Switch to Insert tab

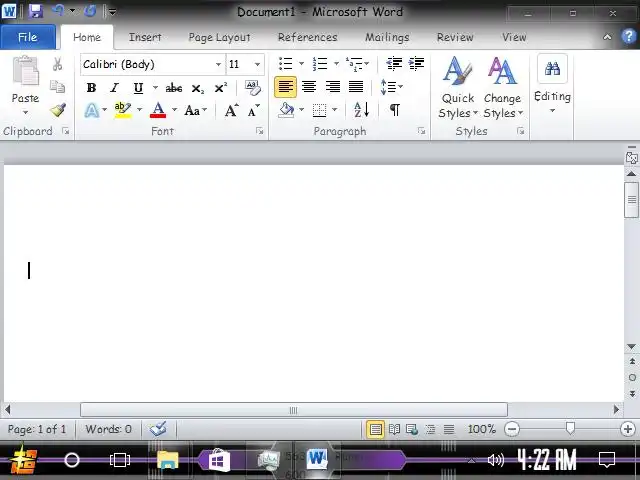click(x=145, y=37)
